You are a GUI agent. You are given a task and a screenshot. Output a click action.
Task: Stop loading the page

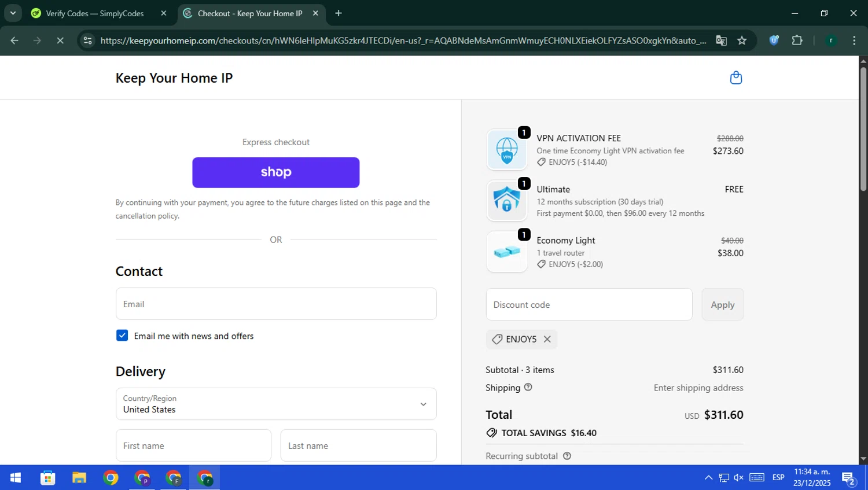tap(60, 40)
